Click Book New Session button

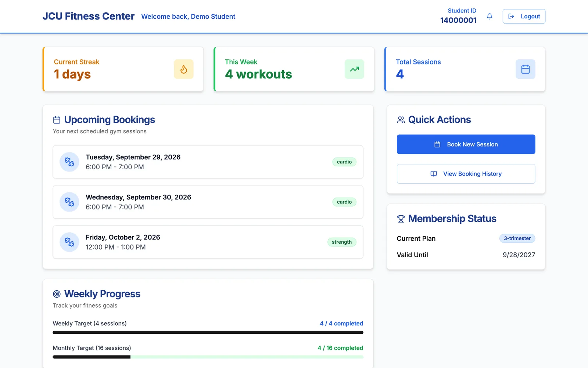pos(466,144)
